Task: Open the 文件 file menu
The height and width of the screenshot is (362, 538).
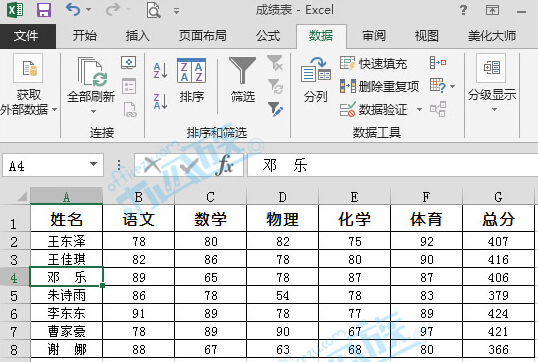Action: 27,36
